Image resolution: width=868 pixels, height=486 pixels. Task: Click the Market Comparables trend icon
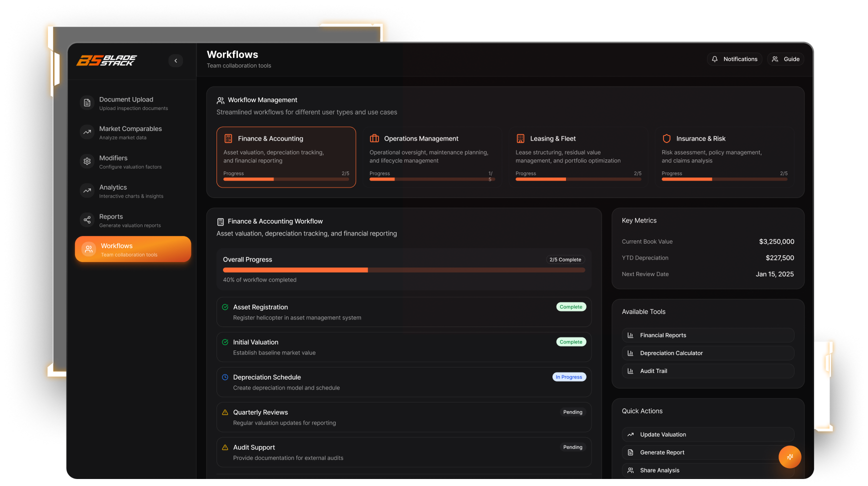coord(87,132)
